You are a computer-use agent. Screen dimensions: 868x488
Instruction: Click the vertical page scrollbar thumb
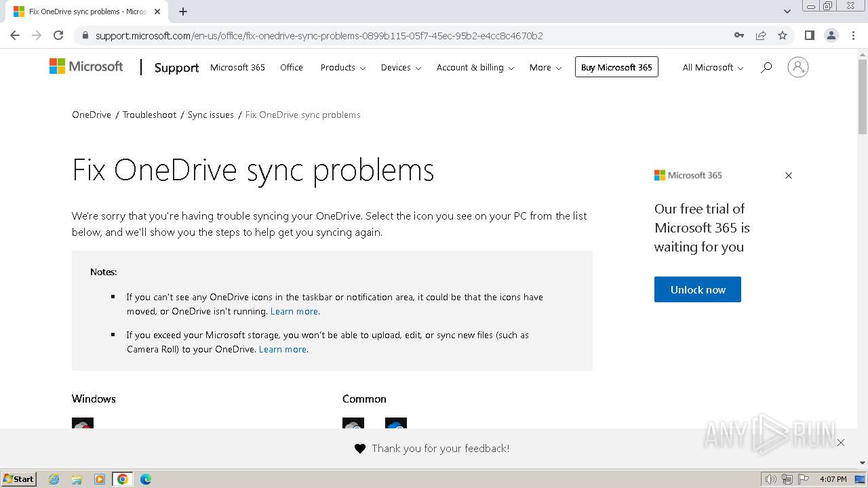863,96
